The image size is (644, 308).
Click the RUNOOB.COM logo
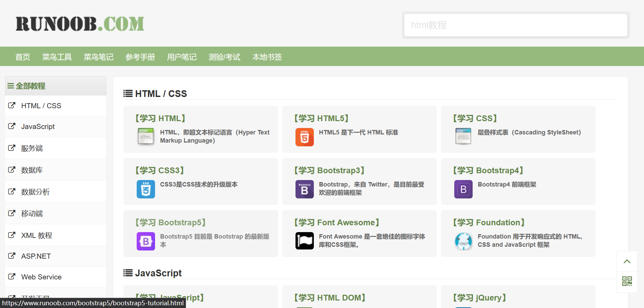tap(80, 24)
